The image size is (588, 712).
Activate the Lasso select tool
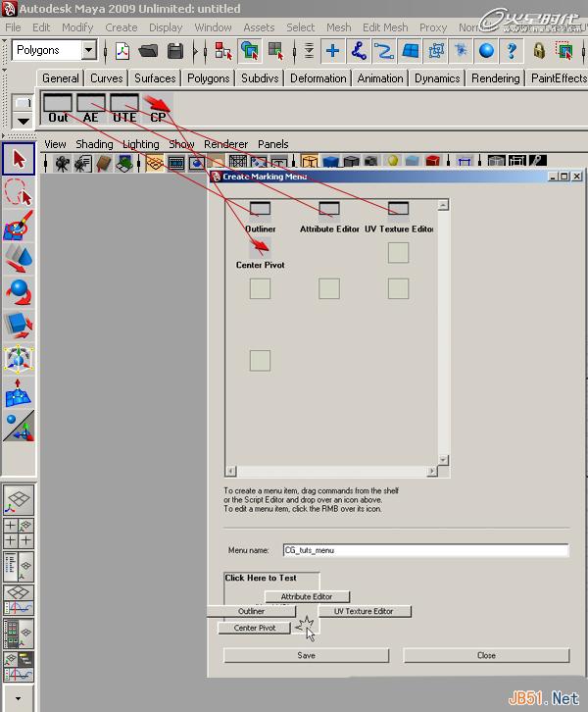(19, 192)
